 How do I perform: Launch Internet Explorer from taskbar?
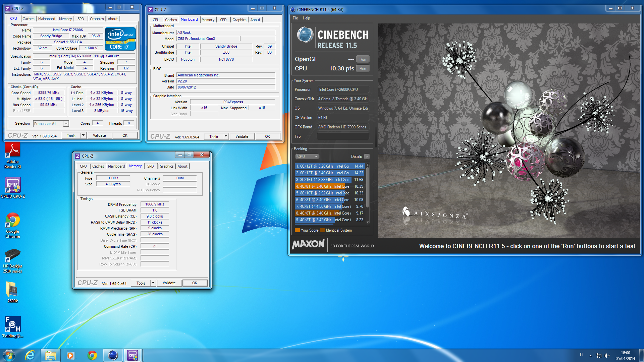(x=30, y=355)
